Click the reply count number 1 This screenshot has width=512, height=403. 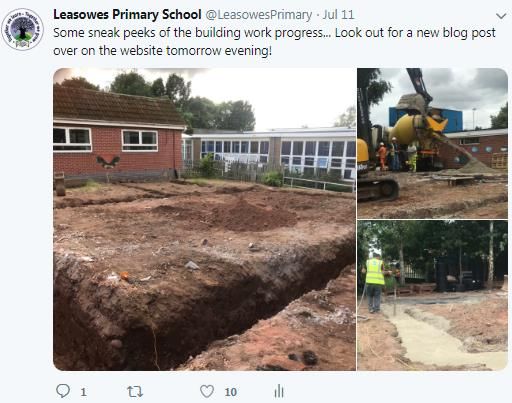pyautogui.click(x=83, y=392)
